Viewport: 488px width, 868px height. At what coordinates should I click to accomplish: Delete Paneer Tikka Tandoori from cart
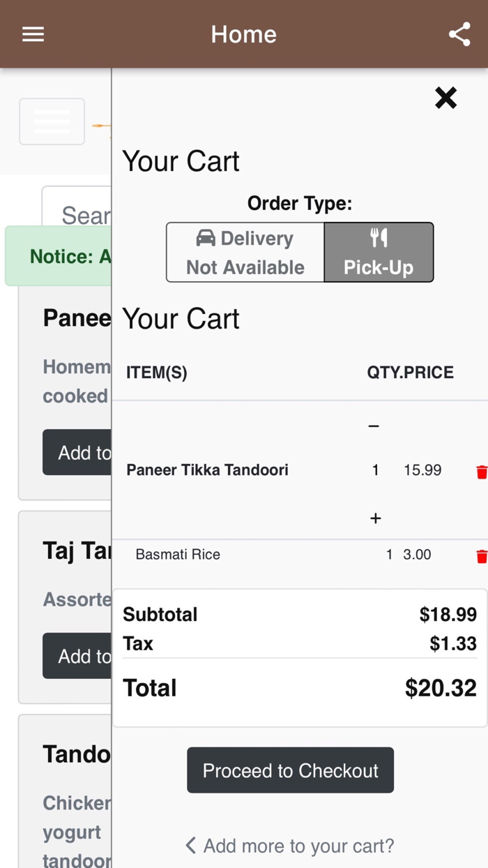[481, 472]
